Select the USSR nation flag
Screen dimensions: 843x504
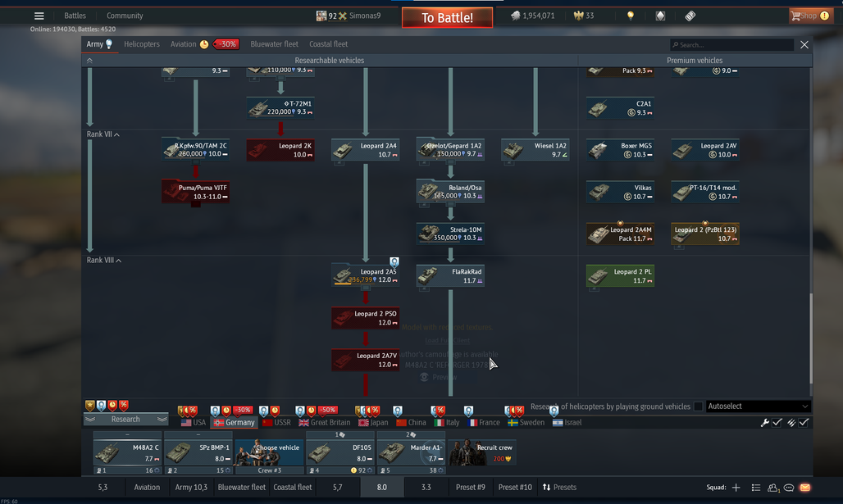click(267, 422)
